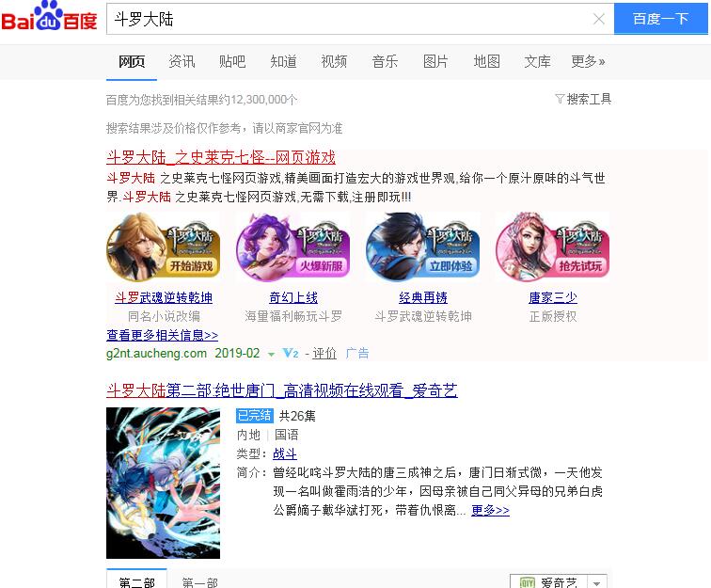Click the 立即体验 blue character game icon
Image resolution: width=711 pixels, height=588 pixels.
click(422, 246)
